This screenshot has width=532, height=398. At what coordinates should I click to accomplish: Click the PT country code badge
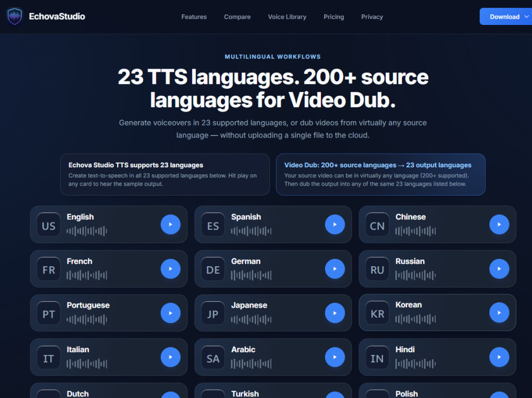pyautogui.click(x=48, y=313)
